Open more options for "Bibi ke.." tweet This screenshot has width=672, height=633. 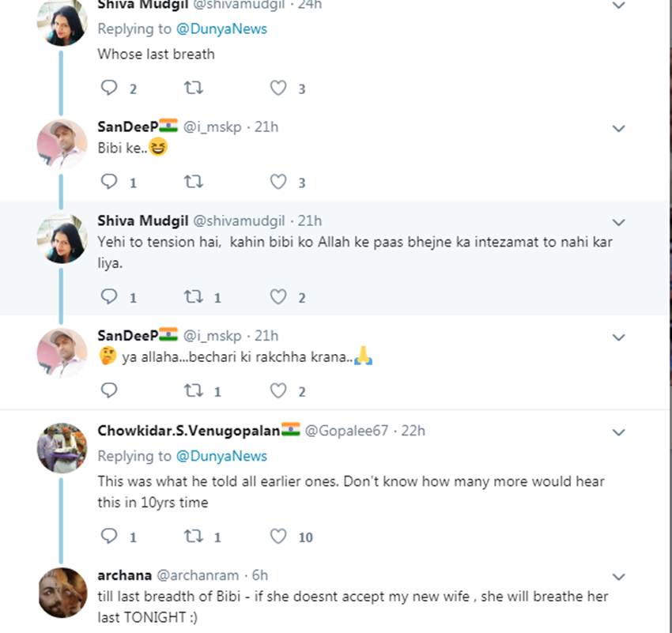coord(619,129)
